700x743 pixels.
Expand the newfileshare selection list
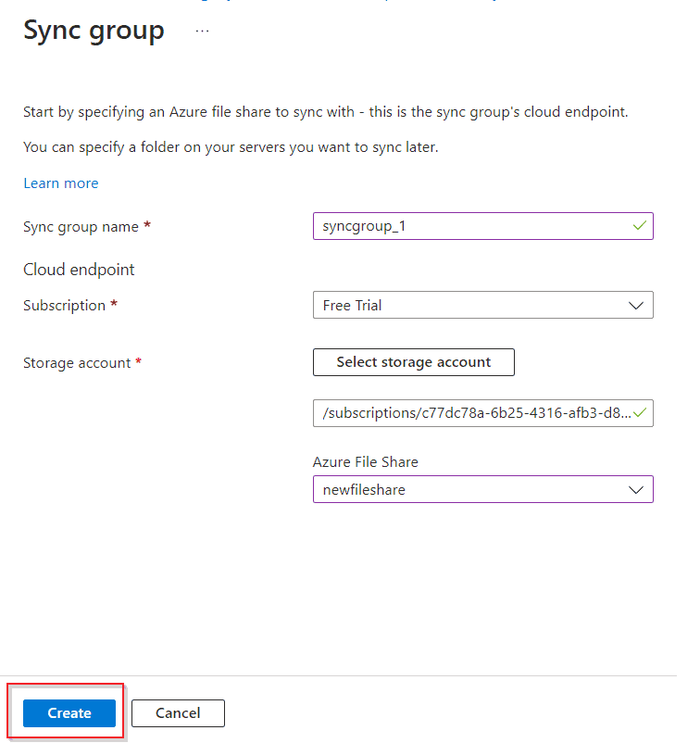[481, 489]
